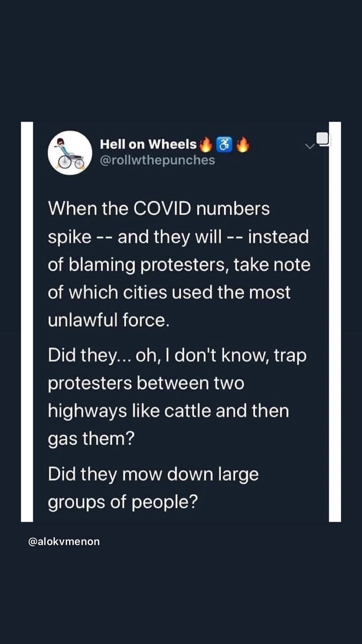The width and height of the screenshot is (362, 644).
Task: Click the 'protesters between two' line
Action: 146,383
